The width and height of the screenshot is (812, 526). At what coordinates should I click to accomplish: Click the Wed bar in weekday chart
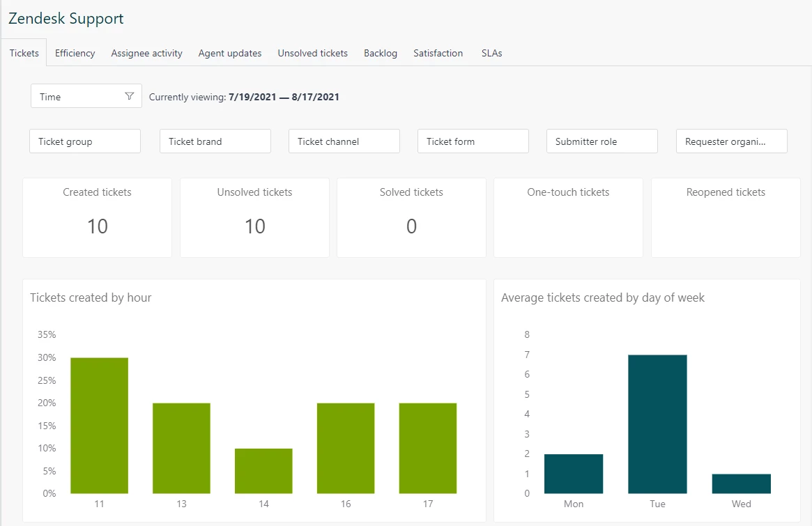[742, 484]
